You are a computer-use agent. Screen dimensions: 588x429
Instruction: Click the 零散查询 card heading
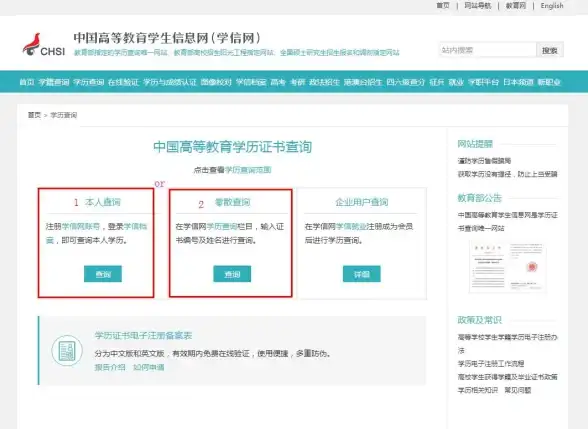coord(232,202)
